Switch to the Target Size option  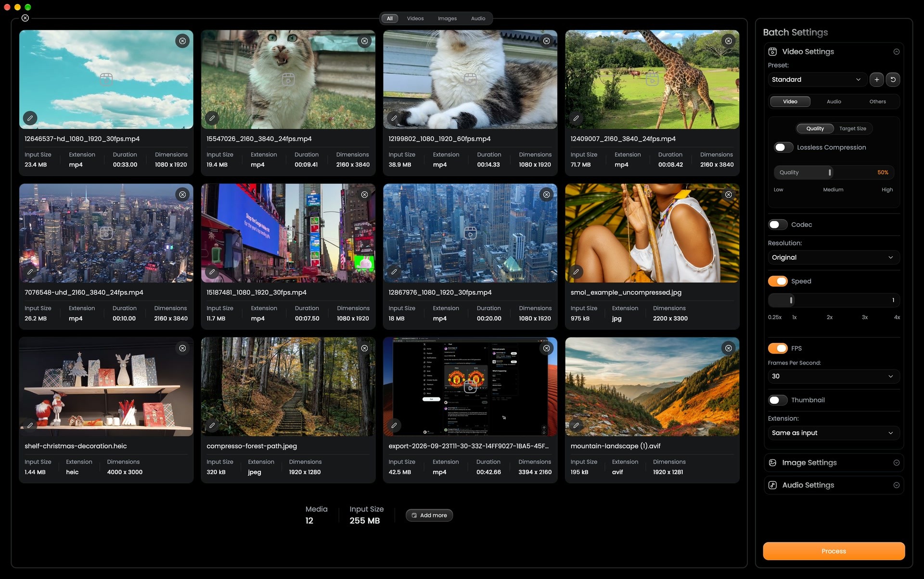click(852, 128)
